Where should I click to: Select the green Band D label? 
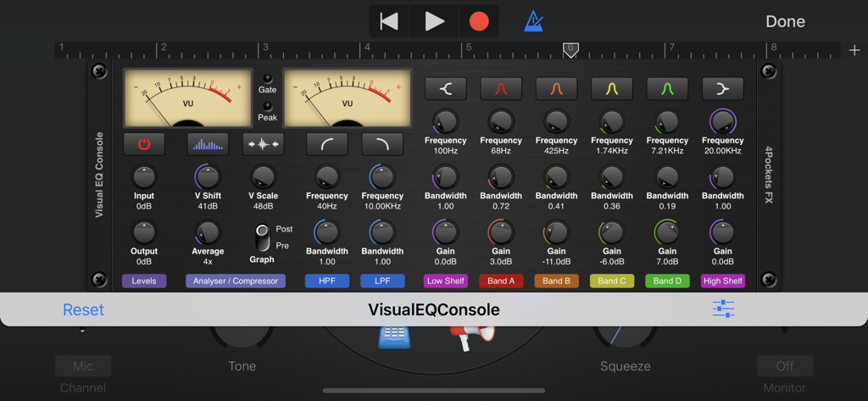click(667, 281)
